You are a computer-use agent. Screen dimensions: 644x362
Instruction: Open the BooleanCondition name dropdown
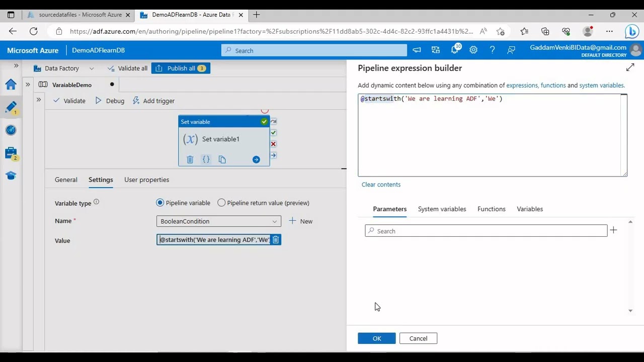(219, 221)
